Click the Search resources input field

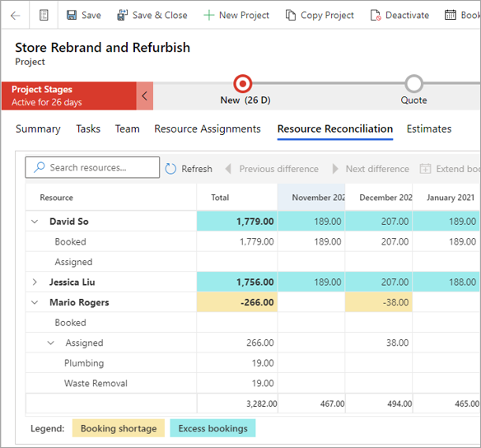(92, 167)
